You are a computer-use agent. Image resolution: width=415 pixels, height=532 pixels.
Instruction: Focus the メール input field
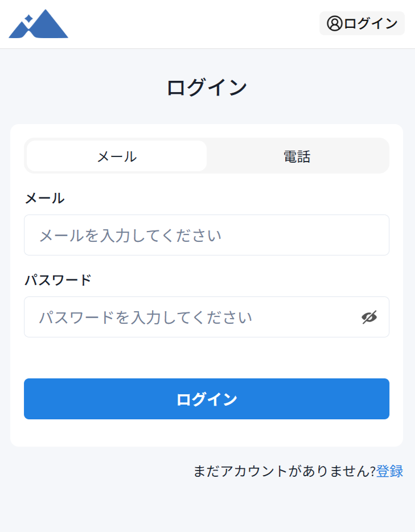coord(206,235)
